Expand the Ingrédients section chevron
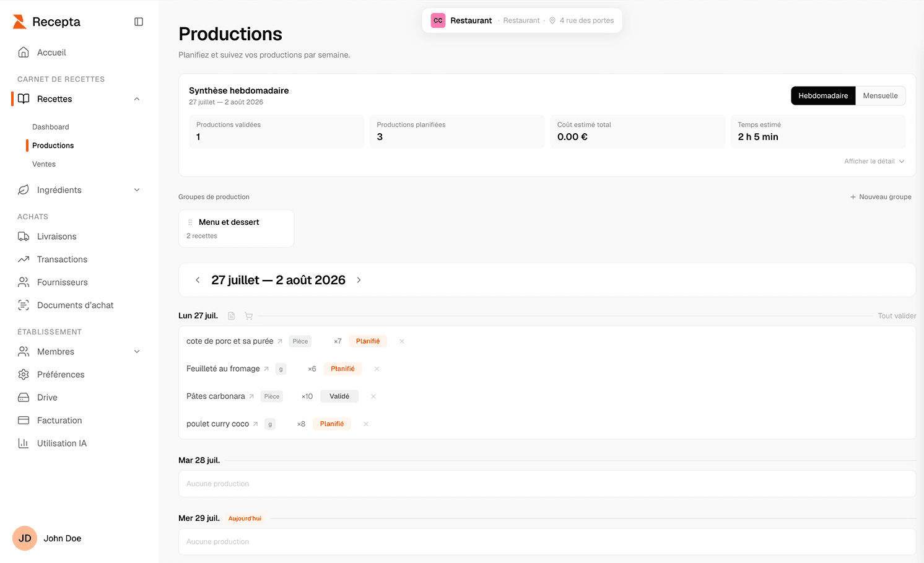Viewport: 924px width, 563px height. [137, 190]
